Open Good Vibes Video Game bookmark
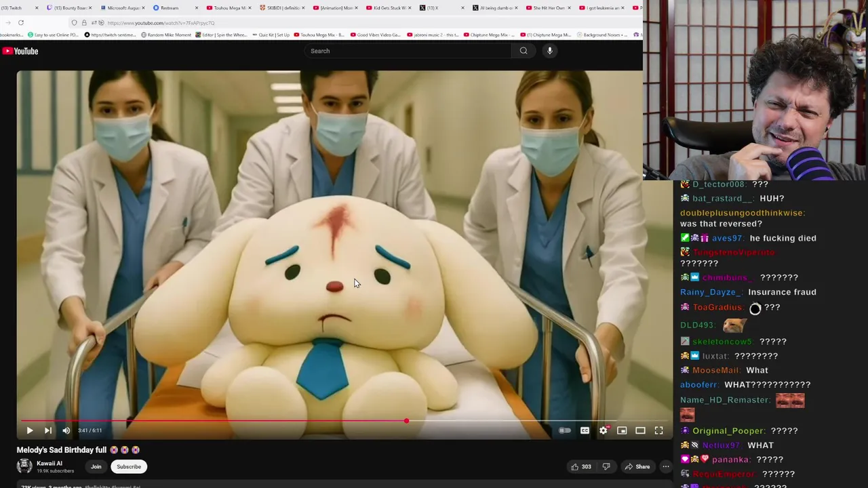This screenshot has height=488, width=868. (x=375, y=35)
